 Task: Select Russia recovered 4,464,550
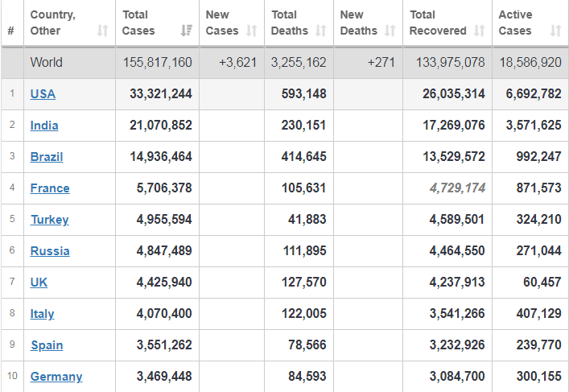tap(457, 251)
